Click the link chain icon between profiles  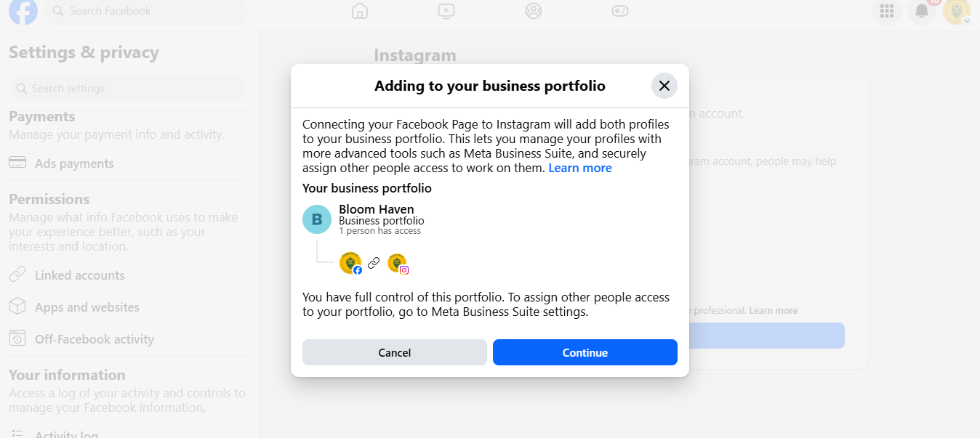[x=374, y=263]
